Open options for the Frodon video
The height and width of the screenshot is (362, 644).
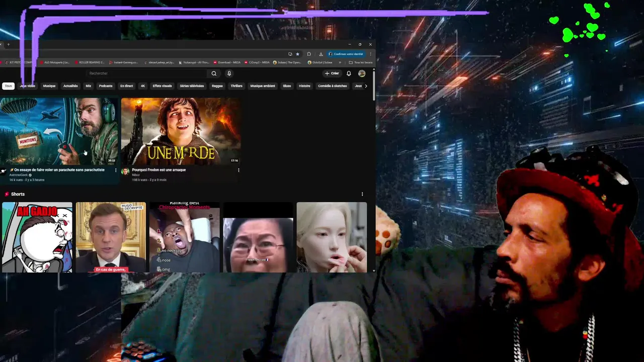tap(238, 170)
